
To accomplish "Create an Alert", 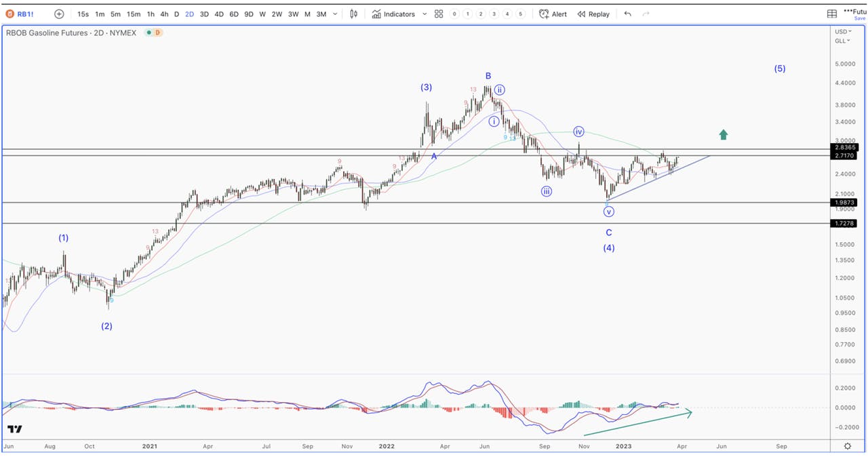I will click(553, 14).
